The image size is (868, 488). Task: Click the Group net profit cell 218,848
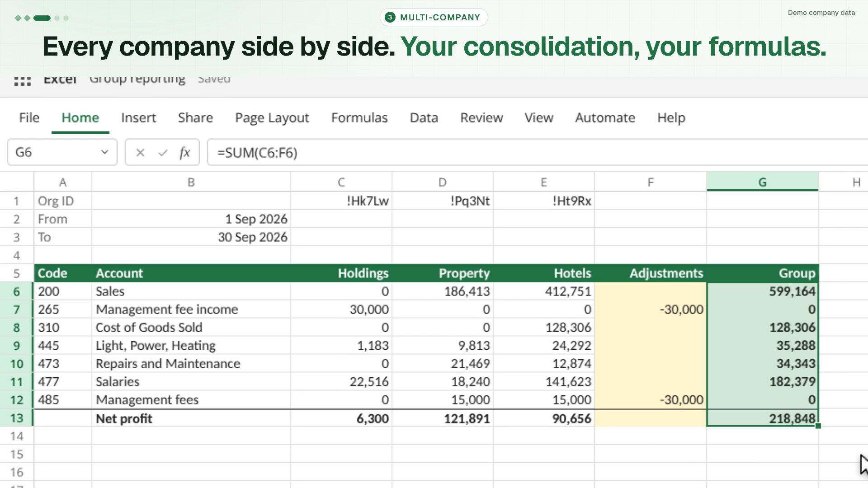763,418
